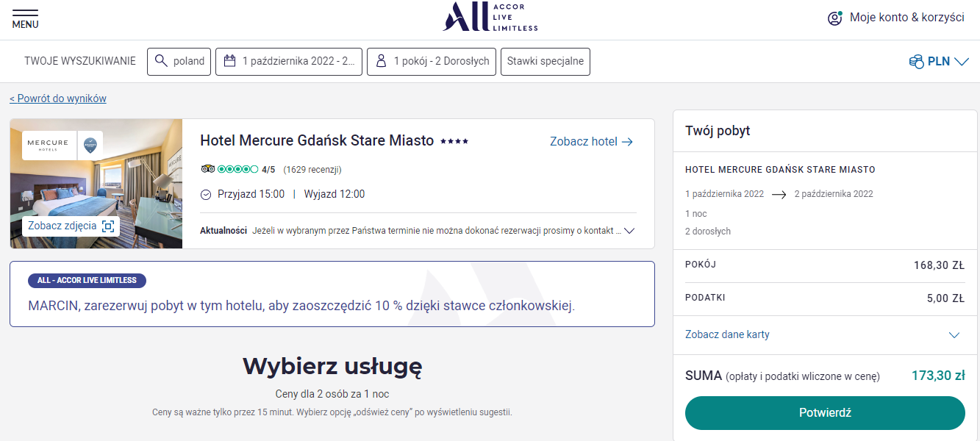This screenshot has height=441, width=980.
Task: Click the total price 173,30 zł
Action: 938,376
